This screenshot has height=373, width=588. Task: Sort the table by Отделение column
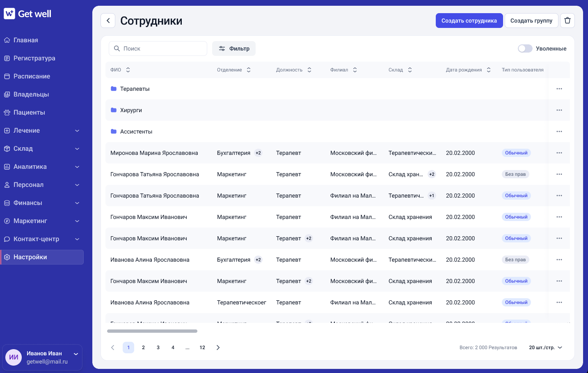click(x=249, y=70)
